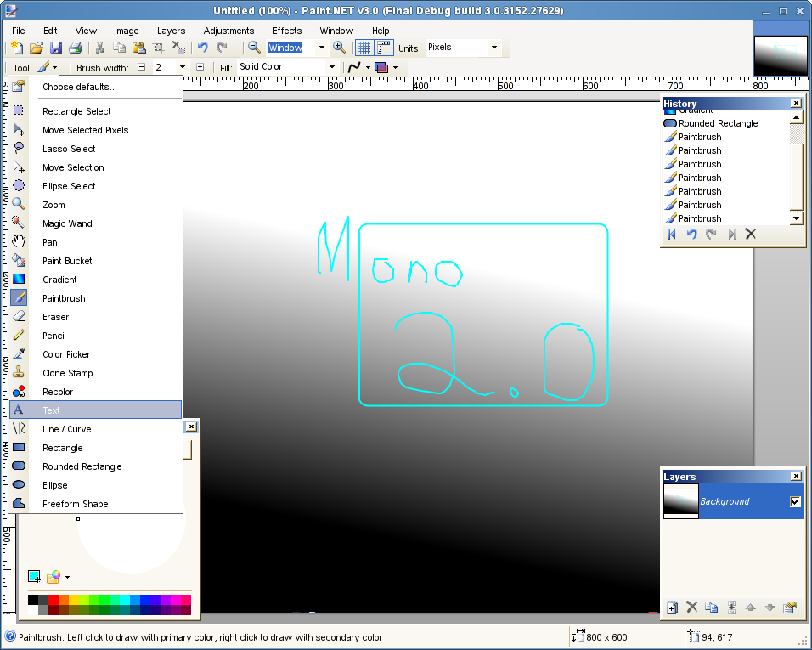Image resolution: width=812 pixels, height=650 pixels.
Task: Click the Redo arrow in toolbar
Action: pyautogui.click(x=223, y=48)
